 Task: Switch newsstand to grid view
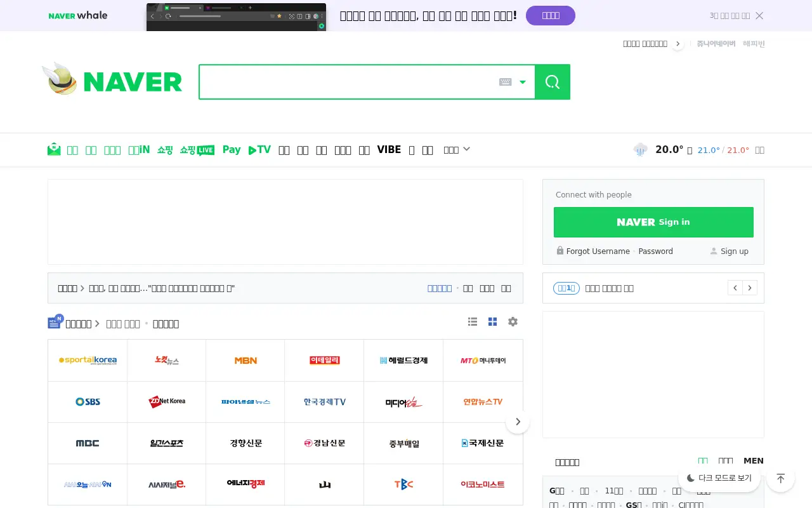click(492, 322)
